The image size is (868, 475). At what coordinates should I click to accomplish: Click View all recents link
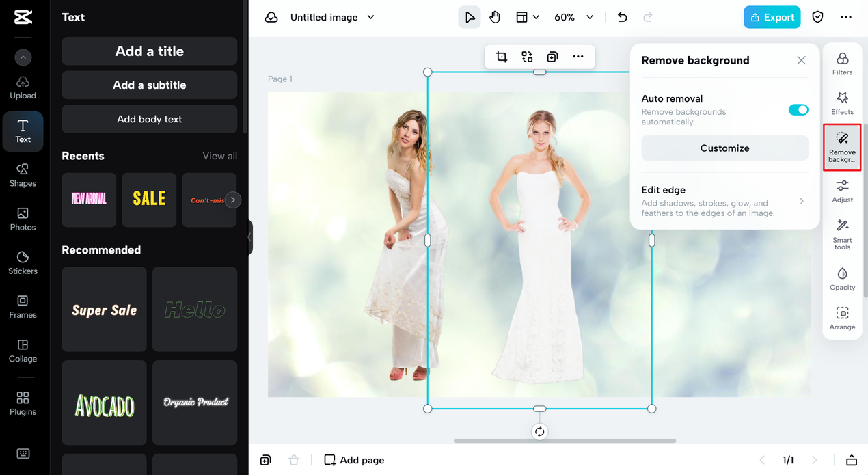pyautogui.click(x=219, y=156)
